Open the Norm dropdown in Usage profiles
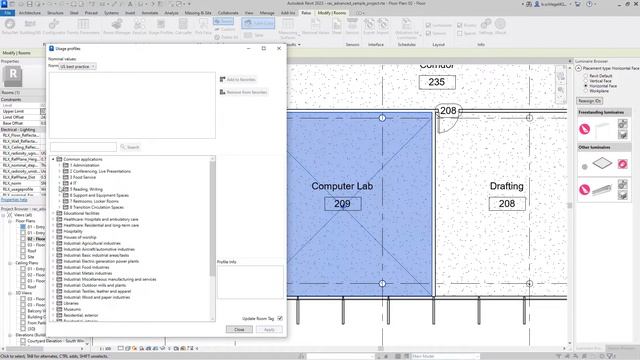Screen dimensions: 640x360 [78, 66]
